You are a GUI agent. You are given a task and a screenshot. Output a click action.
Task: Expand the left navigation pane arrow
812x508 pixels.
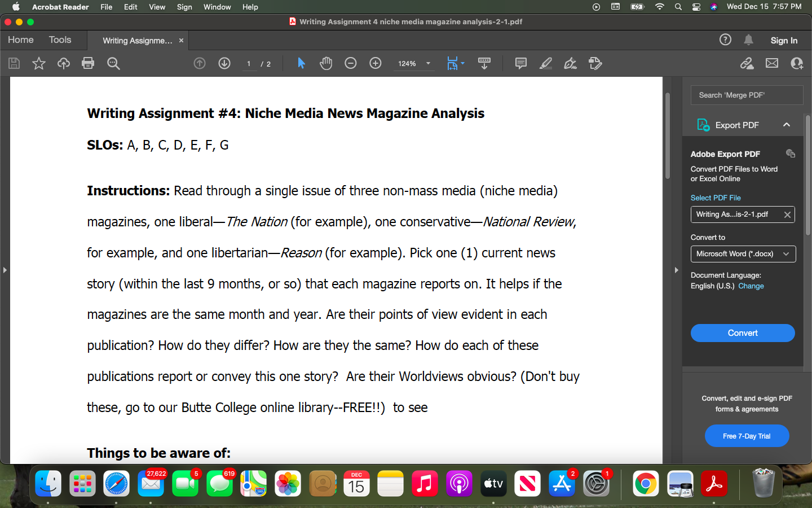pyautogui.click(x=5, y=270)
